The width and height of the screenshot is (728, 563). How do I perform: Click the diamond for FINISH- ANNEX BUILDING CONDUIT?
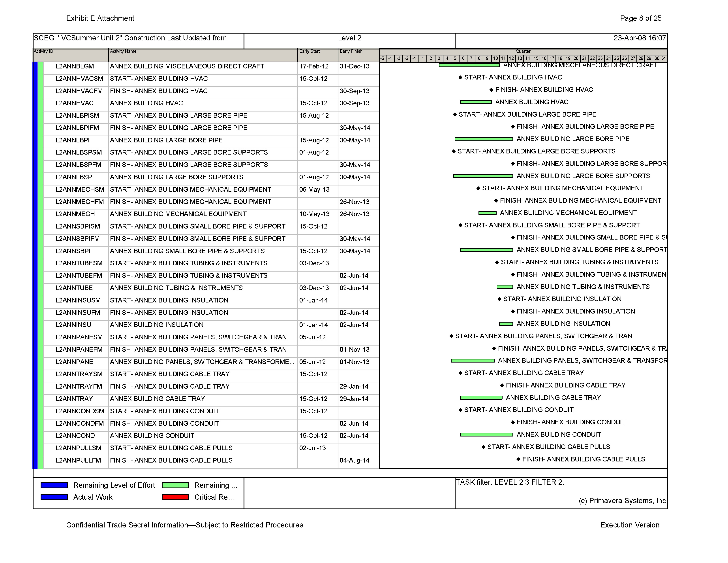coord(513,422)
